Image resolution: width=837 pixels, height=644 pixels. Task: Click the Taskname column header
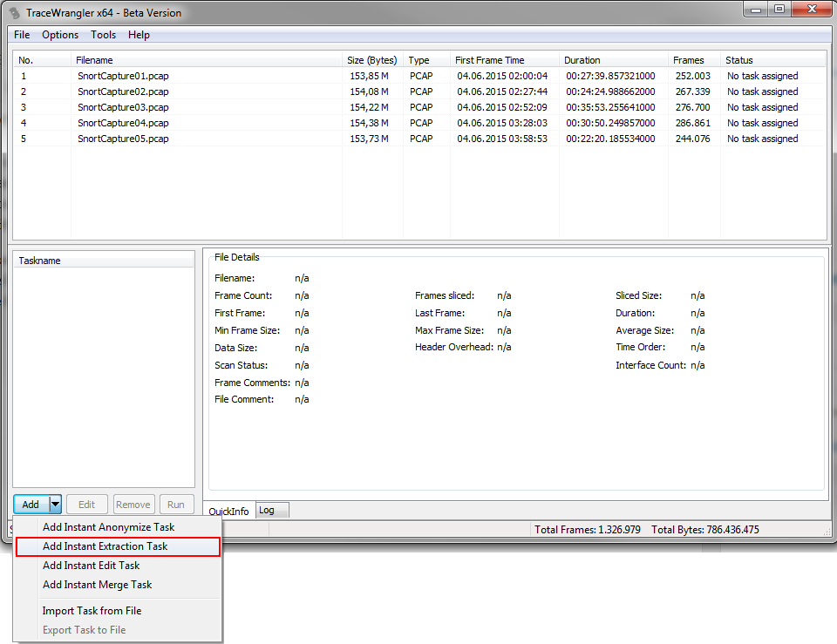click(103, 261)
